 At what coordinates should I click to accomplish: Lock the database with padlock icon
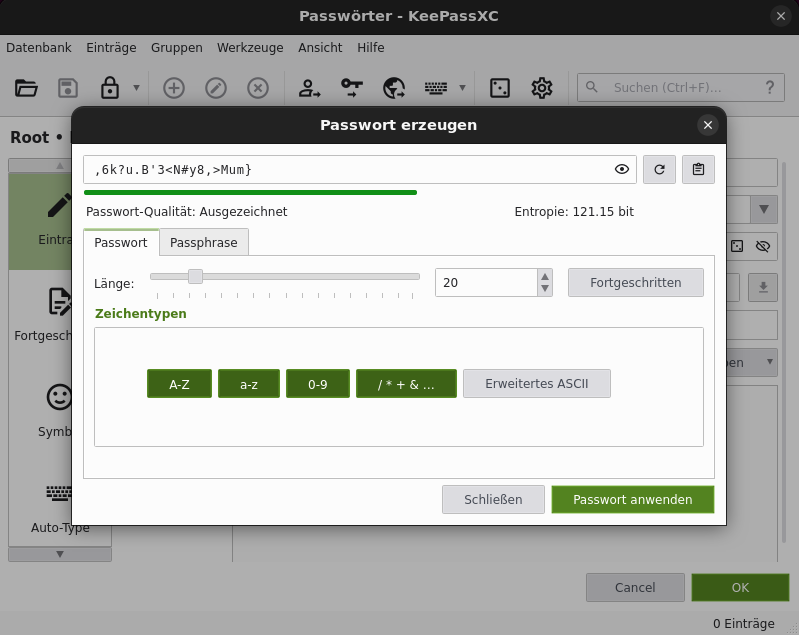click(110, 88)
